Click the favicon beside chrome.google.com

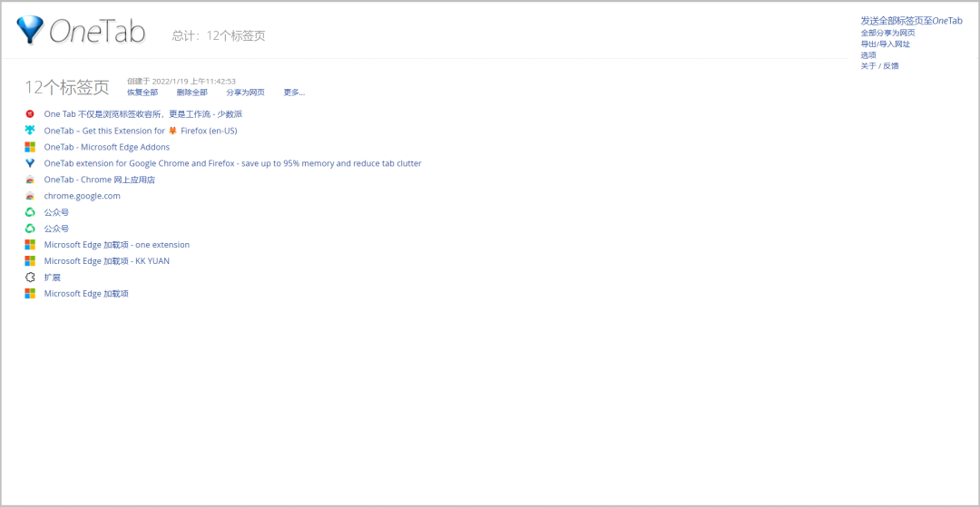click(x=30, y=196)
